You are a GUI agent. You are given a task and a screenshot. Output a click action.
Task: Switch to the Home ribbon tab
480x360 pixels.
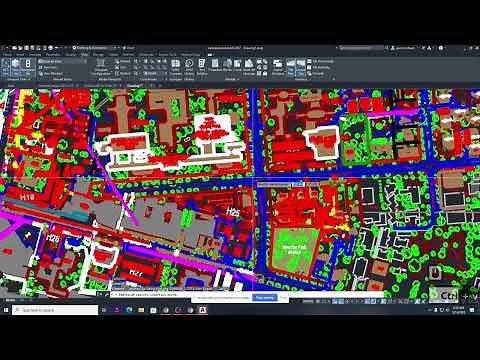pyautogui.click(x=8, y=54)
